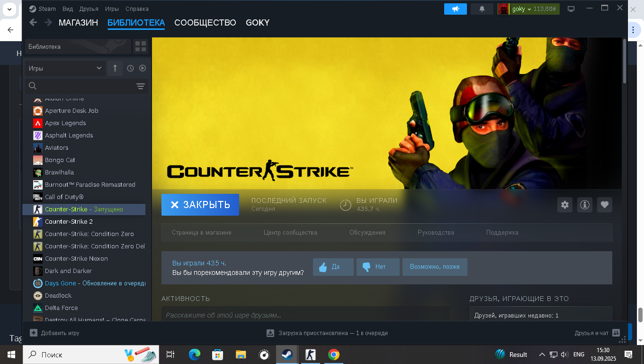Click the announcements megaphone icon
Viewport: 644px width, 364px height.
click(x=456, y=9)
